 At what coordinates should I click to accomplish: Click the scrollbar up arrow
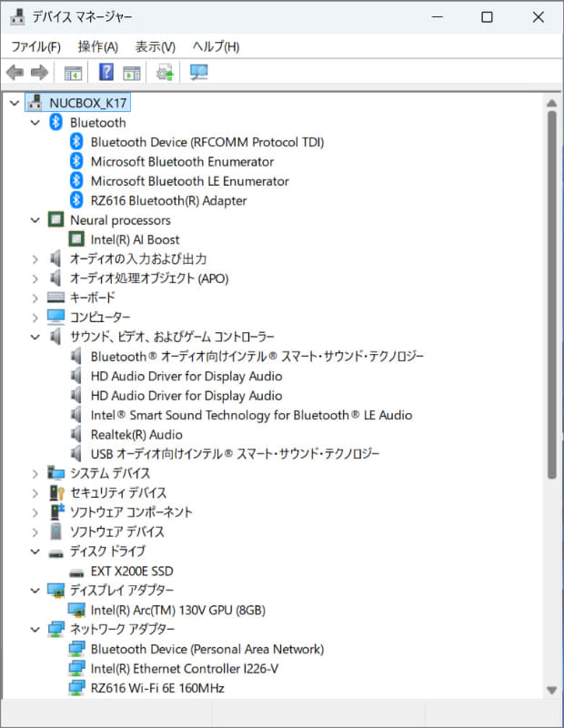click(x=551, y=103)
